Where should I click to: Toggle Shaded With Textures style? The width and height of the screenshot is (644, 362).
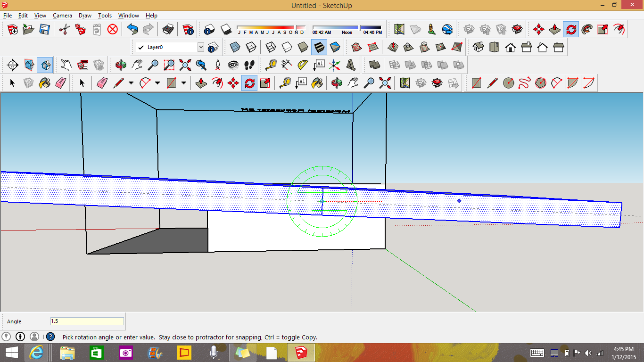(x=319, y=47)
